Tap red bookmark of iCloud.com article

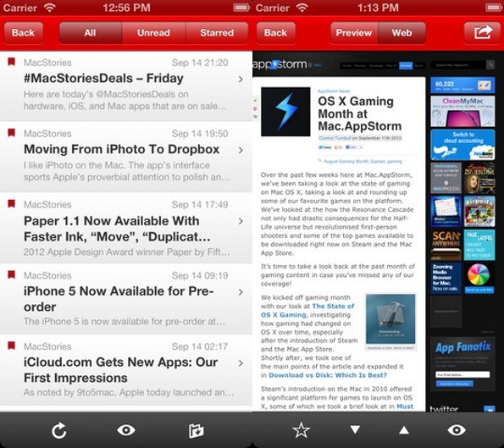tap(12, 346)
